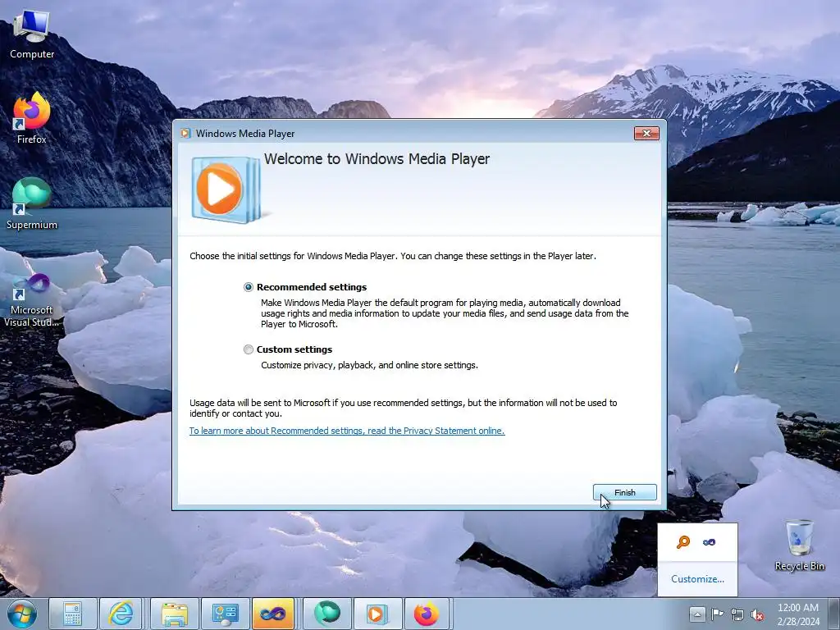Click the infinity icon in tray popup
Image resolution: width=840 pixels, height=630 pixels.
coord(709,542)
